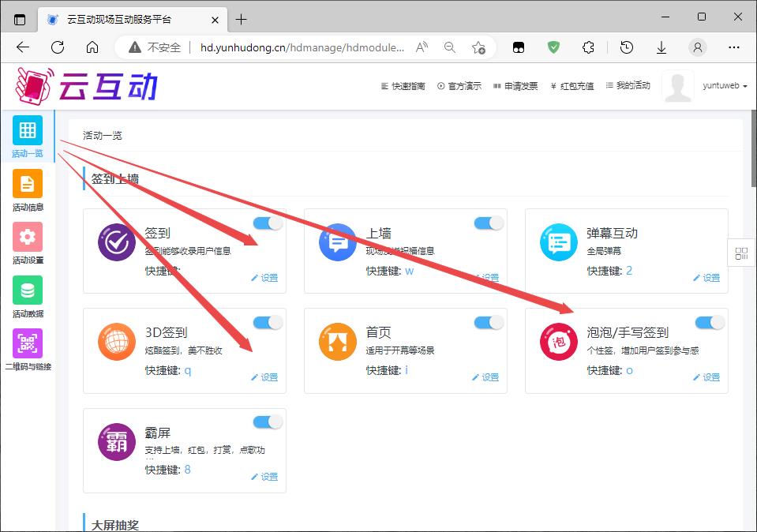The width and height of the screenshot is (757, 532).
Task: Click the read aloud icon in address bar
Action: [x=422, y=47]
